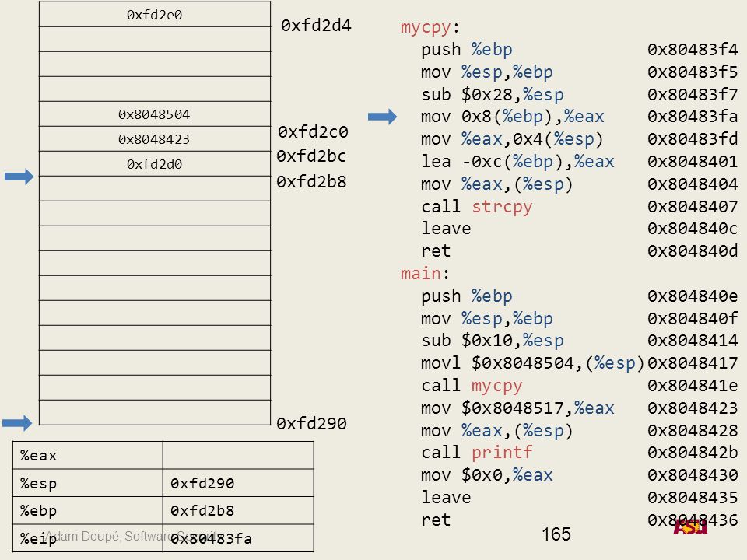
Task: Select code address 0x8048417
Action: point(693,363)
